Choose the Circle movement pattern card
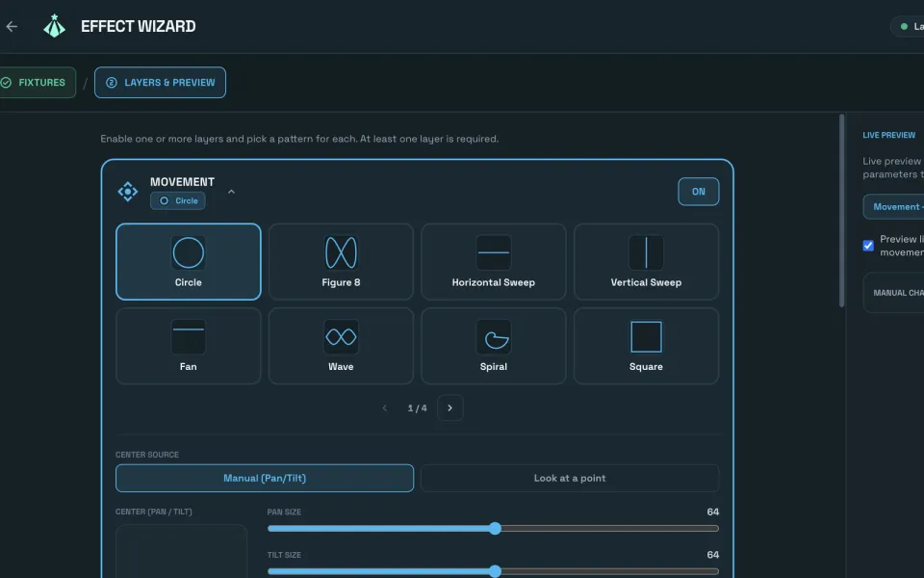The width and height of the screenshot is (924, 578). click(x=189, y=262)
